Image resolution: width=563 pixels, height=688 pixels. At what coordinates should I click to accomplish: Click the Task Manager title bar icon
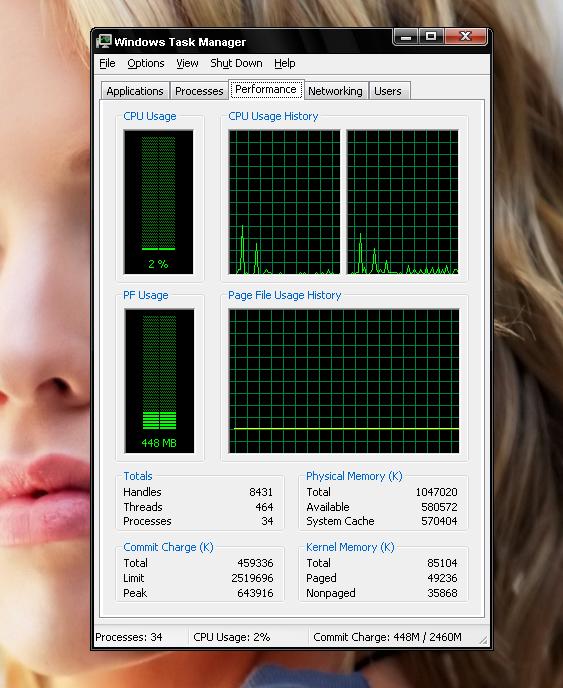(x=104, y=41)
